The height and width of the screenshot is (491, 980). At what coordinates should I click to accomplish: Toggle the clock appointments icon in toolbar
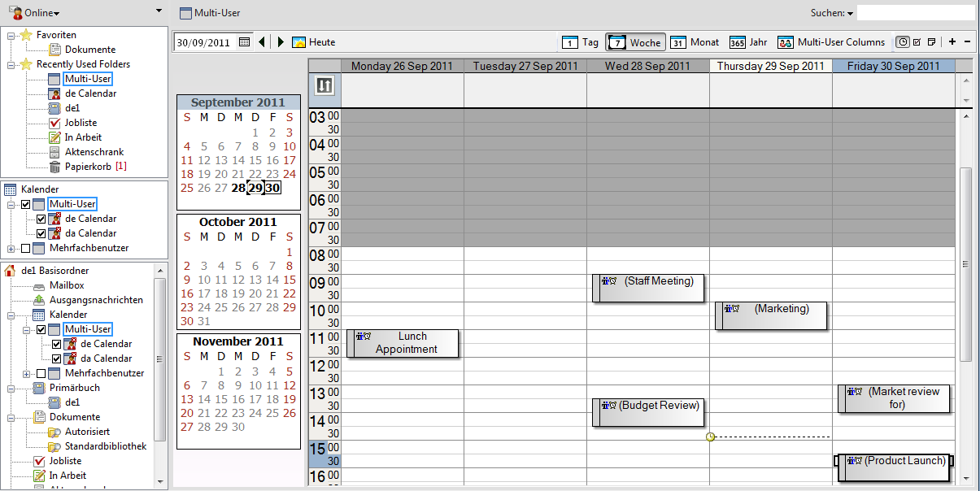pyautogui.click(x=903, y=42)
